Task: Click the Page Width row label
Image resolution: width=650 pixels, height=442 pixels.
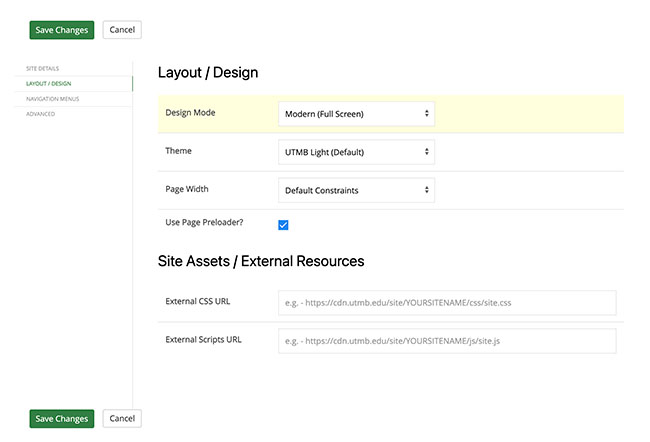Action: tap(187, 188)
